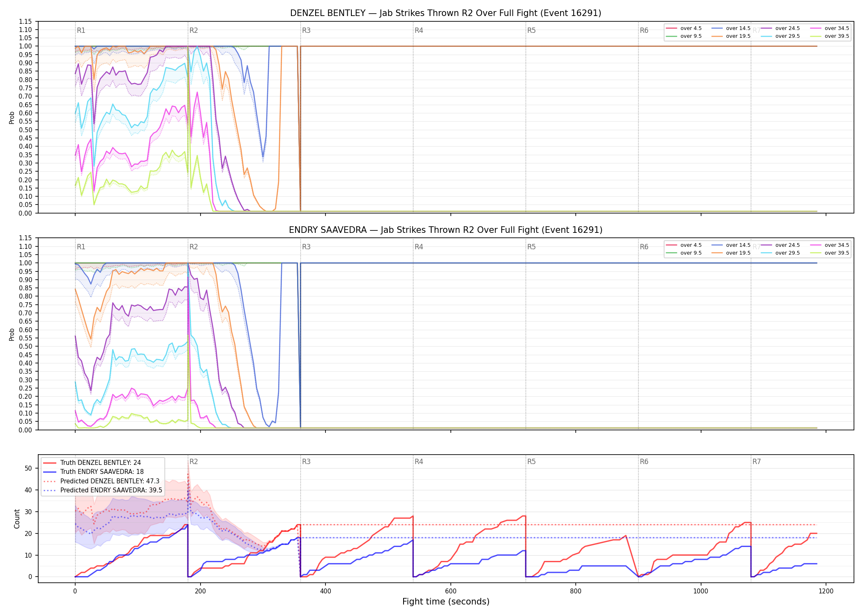
Task: Click R6 round label in Denzel Bentley chart
Action: 644,30
